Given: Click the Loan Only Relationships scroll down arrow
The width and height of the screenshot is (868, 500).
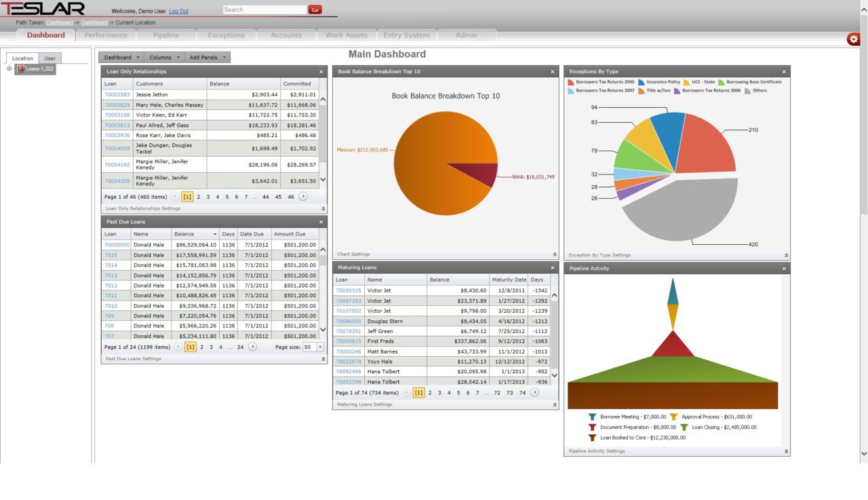Looking at the screenshot, I should click(x=323, y=180).
